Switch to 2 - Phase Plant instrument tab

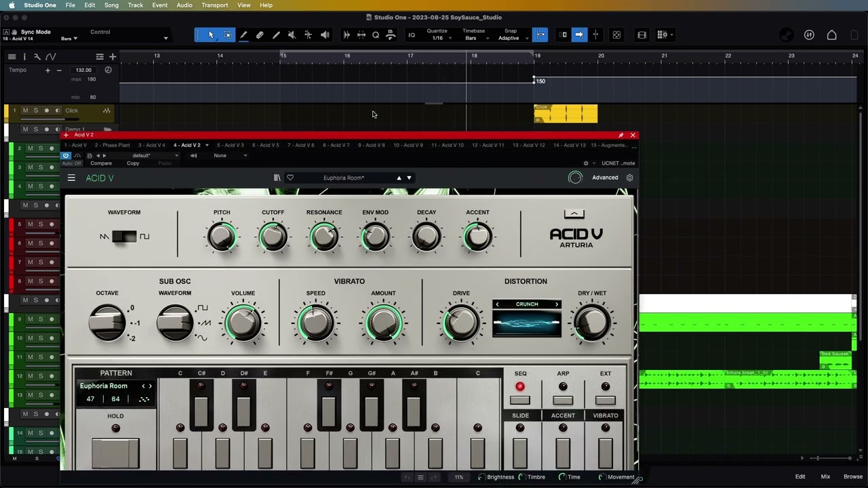click(x=113, y=145)
